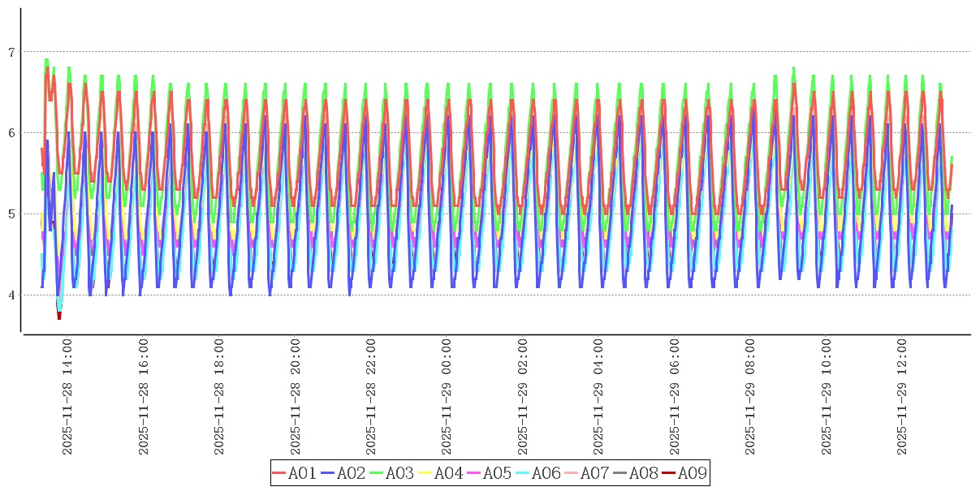
Task: Select the 2025-11-29 00:00 midnight axis label
Action: click(x=447, y=397)
